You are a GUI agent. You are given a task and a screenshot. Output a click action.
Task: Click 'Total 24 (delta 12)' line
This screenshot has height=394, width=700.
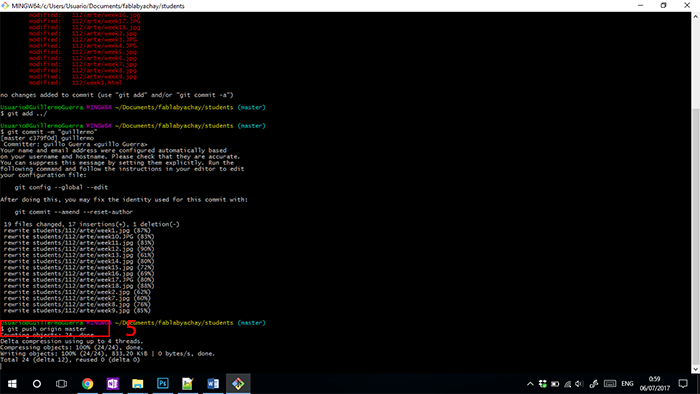click(x=70, y=360)
